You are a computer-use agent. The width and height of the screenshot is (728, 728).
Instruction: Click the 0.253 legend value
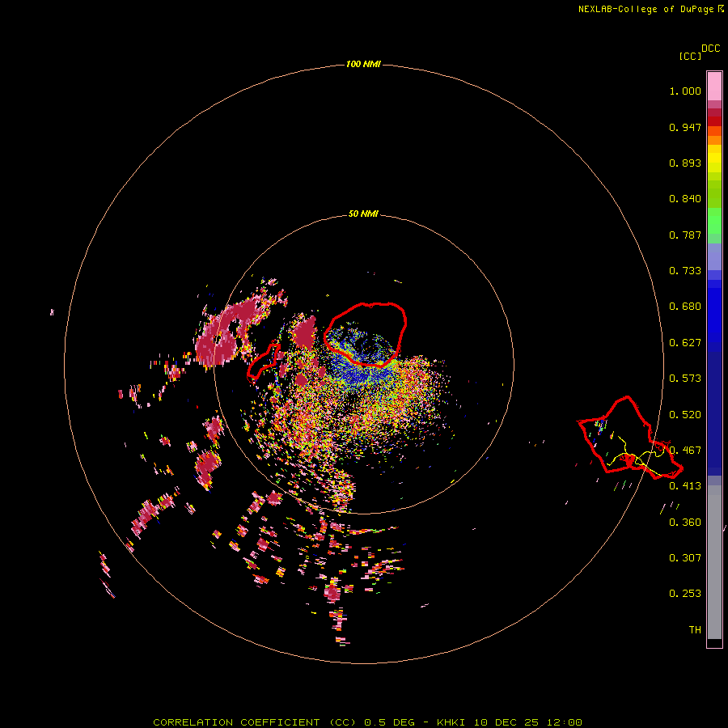pyautogui.click(x=685, y=594)
